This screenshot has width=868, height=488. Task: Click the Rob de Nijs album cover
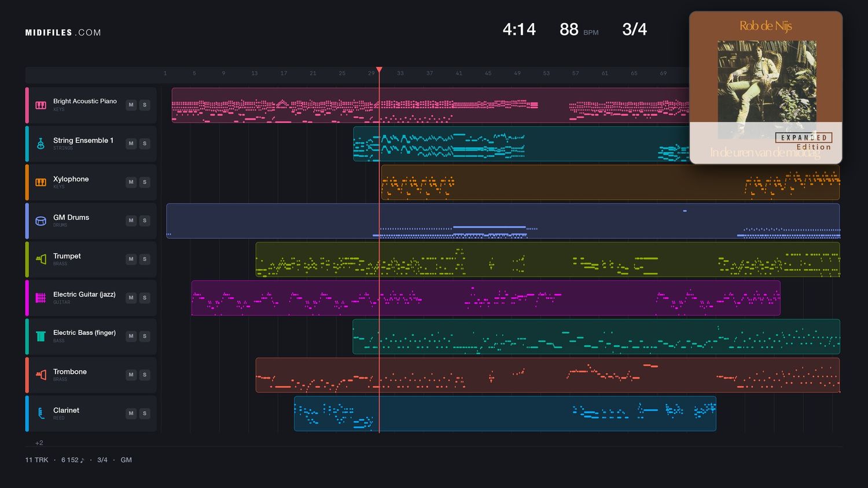pos(766,88)
